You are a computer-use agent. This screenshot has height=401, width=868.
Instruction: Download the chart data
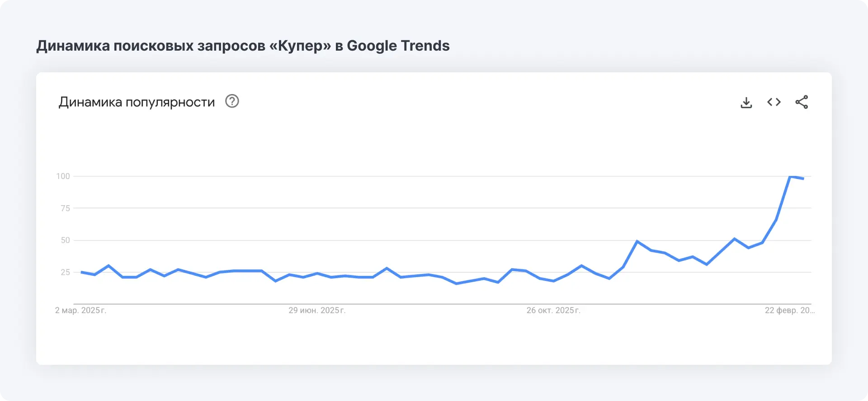coord(746,103)
